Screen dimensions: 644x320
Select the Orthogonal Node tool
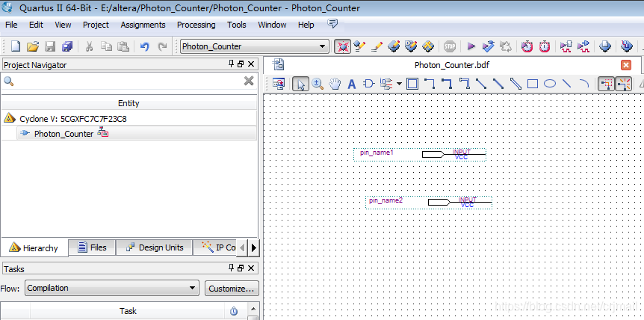(x=429, y=84)
